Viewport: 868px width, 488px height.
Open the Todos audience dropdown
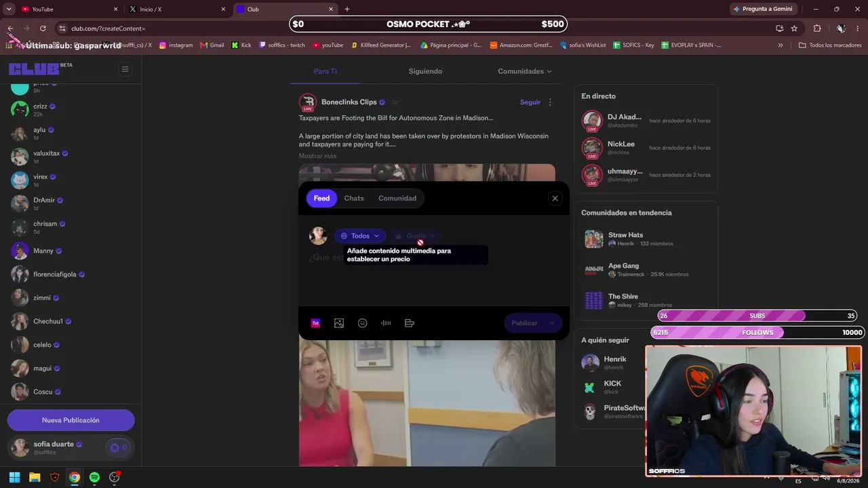(x=360, y=236)
